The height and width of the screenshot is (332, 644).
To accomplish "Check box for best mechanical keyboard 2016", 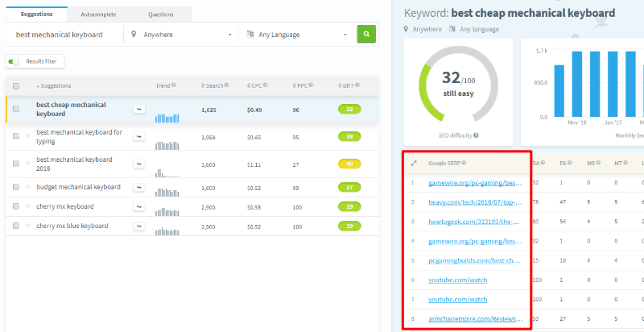I will point(16,163).
